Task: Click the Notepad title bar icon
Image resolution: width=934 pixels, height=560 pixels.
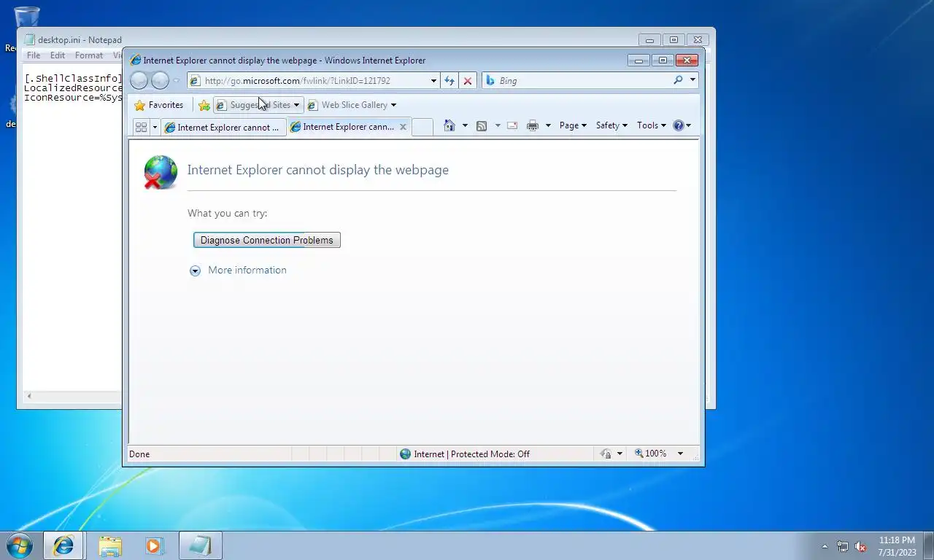Action: [30, 40]
